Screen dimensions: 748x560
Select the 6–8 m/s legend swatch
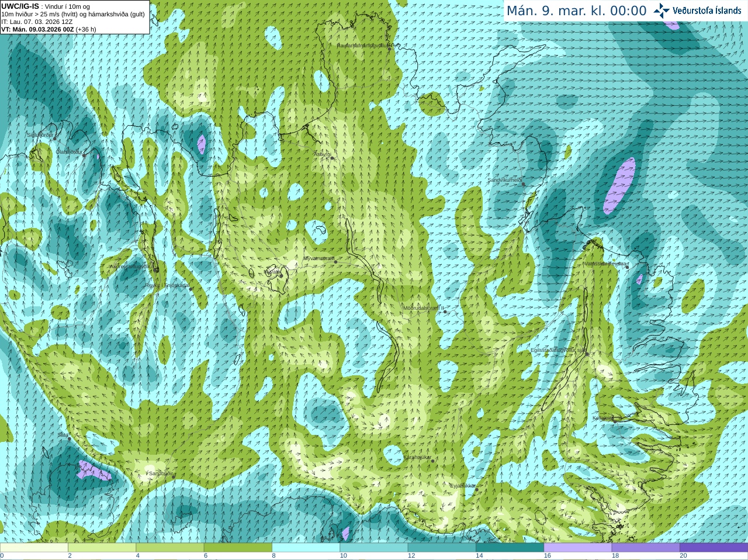[x=238, y=548]
